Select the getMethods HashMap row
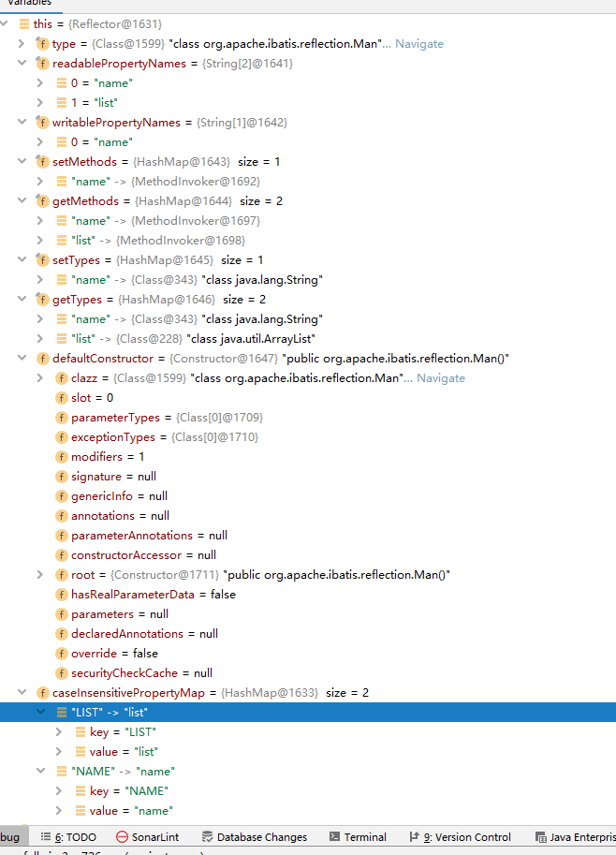616x855 pixels. pyautogui.click(x=308, y=201)
